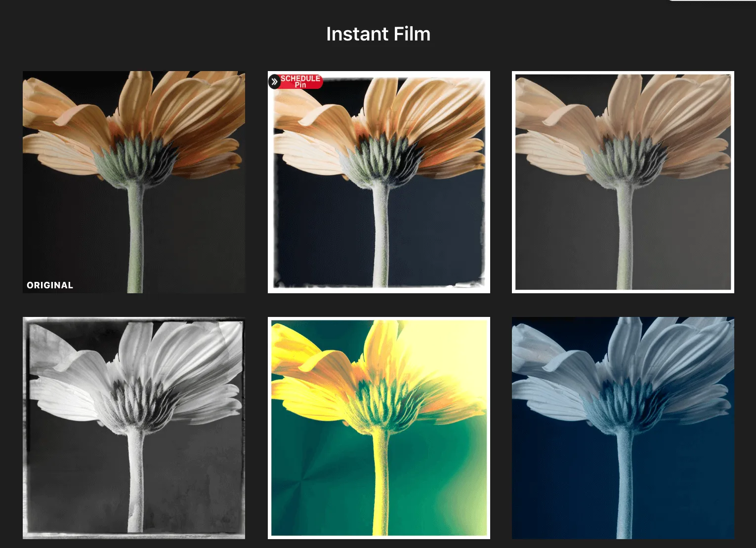Click the double-chevron icon on the Schedule badge
This screenshot has width=756, height=548.
(x=274, y=82)
